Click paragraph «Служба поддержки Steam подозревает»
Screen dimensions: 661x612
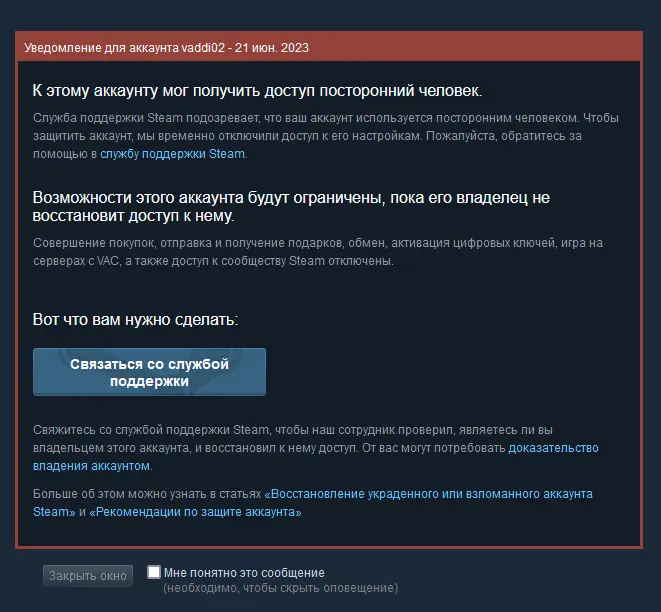coord(326,136)
